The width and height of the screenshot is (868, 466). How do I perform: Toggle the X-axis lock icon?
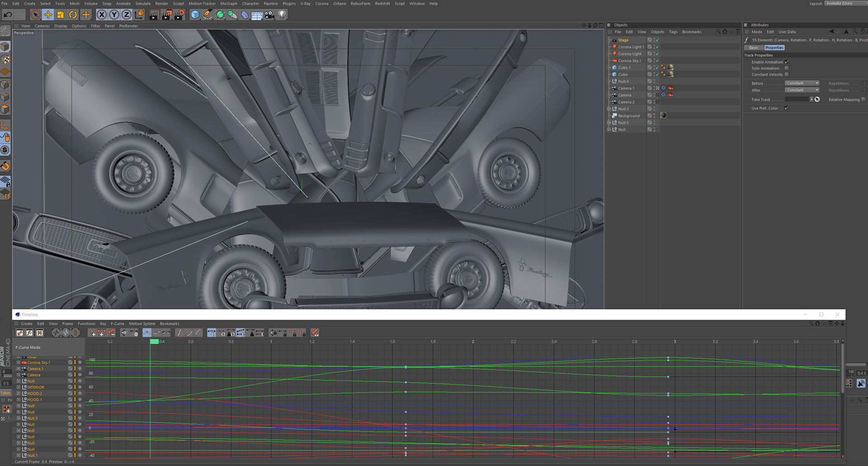coord(102,15)
